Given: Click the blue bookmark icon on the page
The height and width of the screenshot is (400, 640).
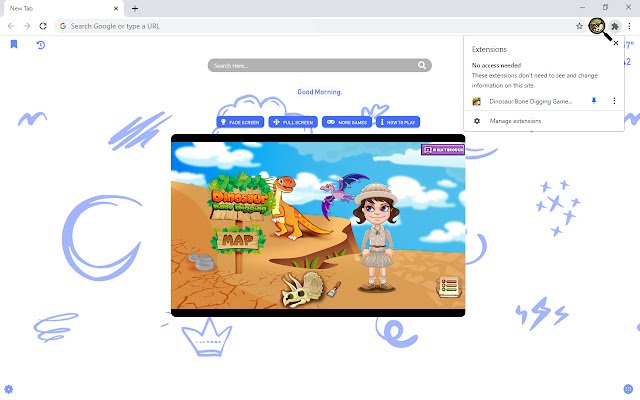Looking at the screenshot, I should pos(14,44).
